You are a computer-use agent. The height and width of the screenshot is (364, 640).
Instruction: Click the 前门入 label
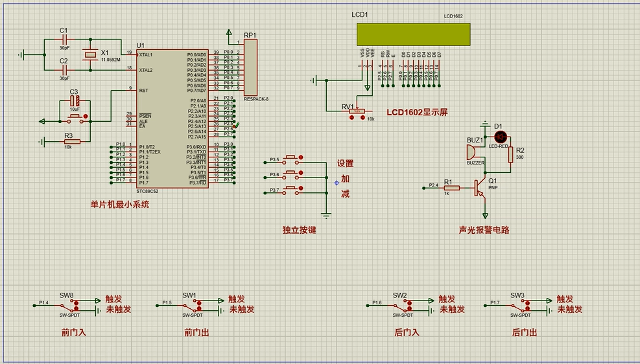(74, 333)
